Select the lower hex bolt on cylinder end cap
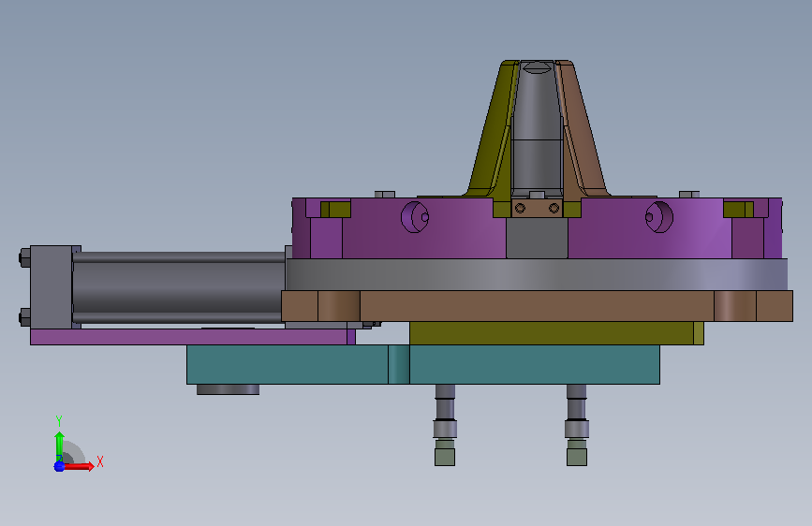812x526 pixels. [24, 317]
